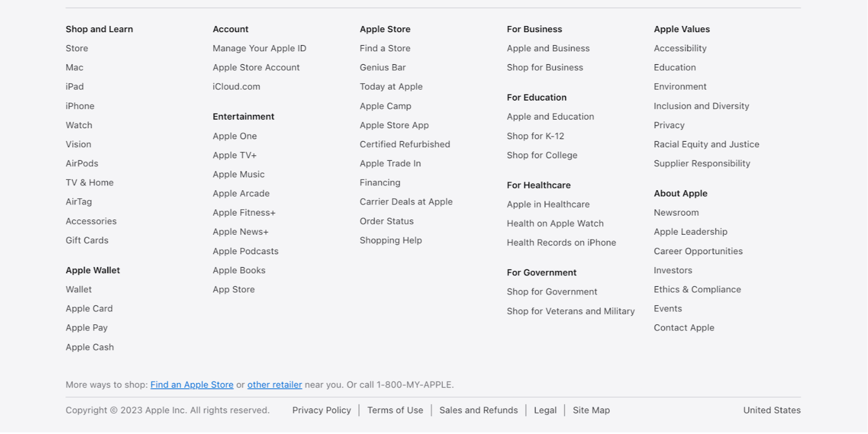Go to AirPods page link
Screen dimensions: 868x434
tap(82, 163)
